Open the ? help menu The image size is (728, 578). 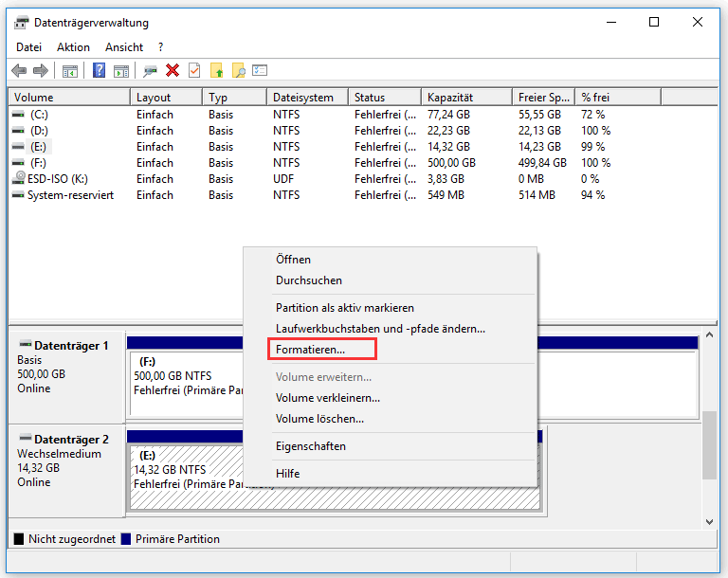(x=160, y=47)
